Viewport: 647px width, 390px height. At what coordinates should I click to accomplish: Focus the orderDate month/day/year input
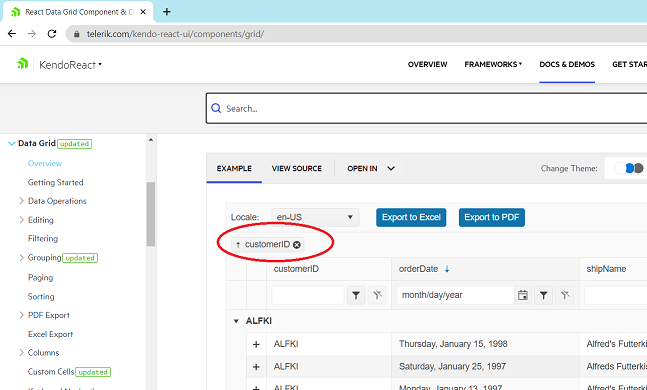point(455,295)
